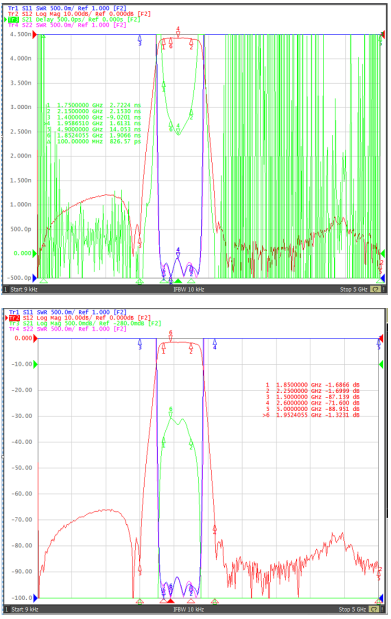Click the 4.000n axis label
Screen dimensions: 391x619
pos(21,58)
